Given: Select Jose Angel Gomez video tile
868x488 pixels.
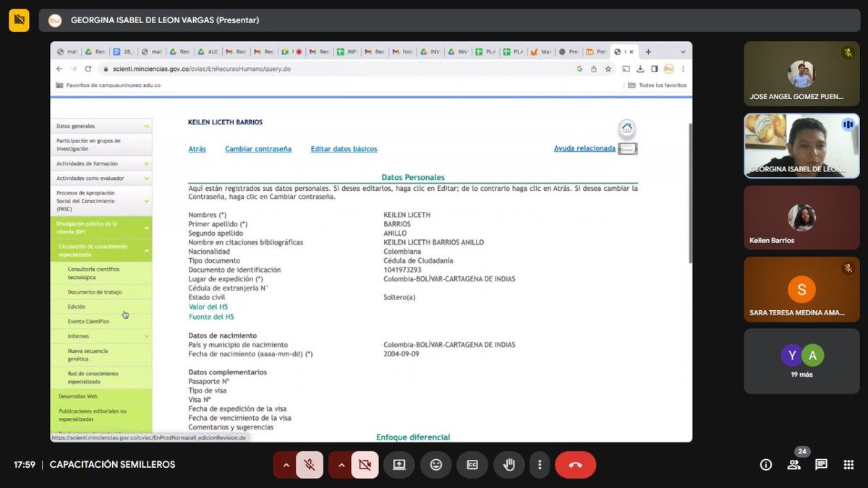Looking at the screenshot, I should click(801, 74).
